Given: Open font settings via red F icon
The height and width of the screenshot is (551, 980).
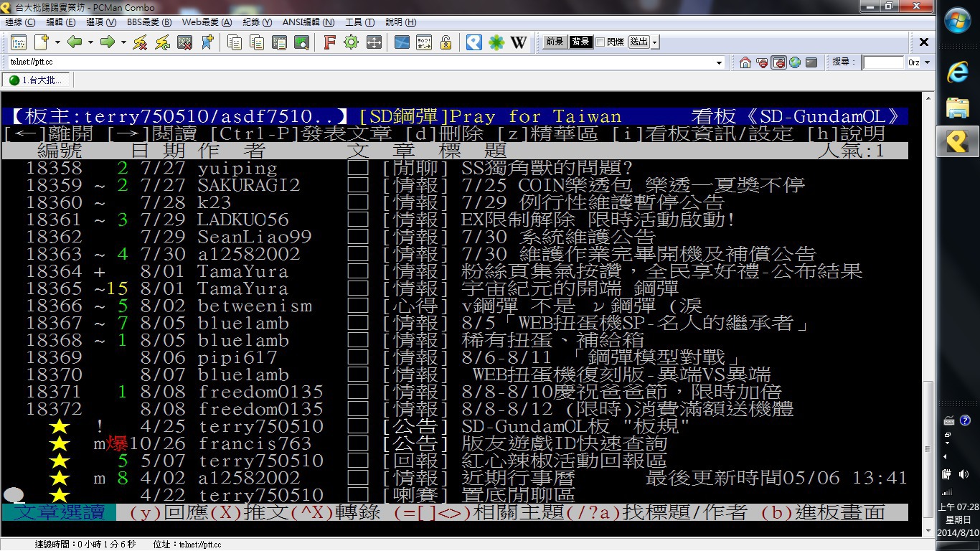Looking at the screenshot, I should pyautogui.click(x=329, y=42).
